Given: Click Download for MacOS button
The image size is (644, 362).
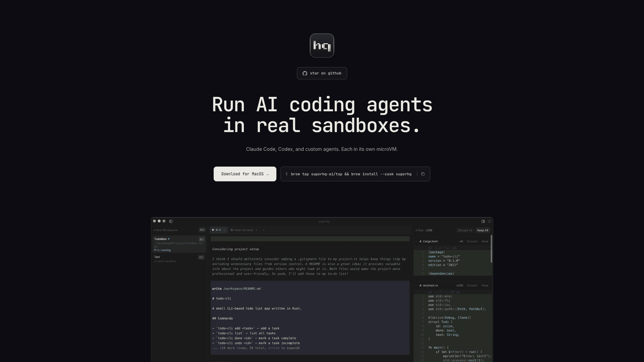Looking at the screenshot, I should pyautogui.click(x=245, y=174).
